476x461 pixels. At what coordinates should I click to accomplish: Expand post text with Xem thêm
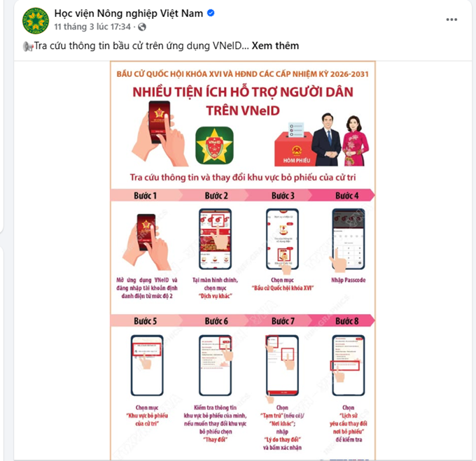click(x=275, y=45)
